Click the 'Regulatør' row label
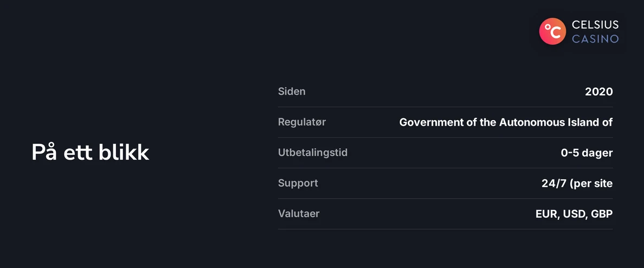This screenshot has width=644, height=268. pyautogui.click(x=302, y=122)
